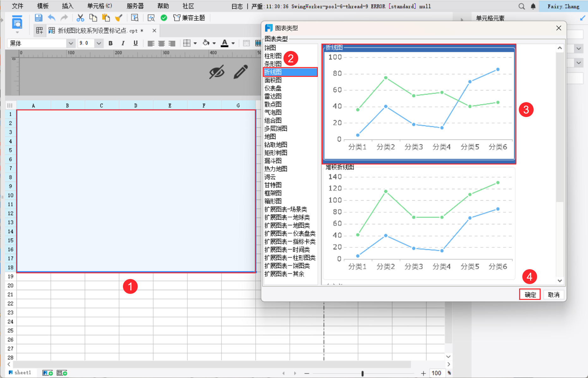Click the 取消 button
588x378 pixels.
tap(553, 294)
